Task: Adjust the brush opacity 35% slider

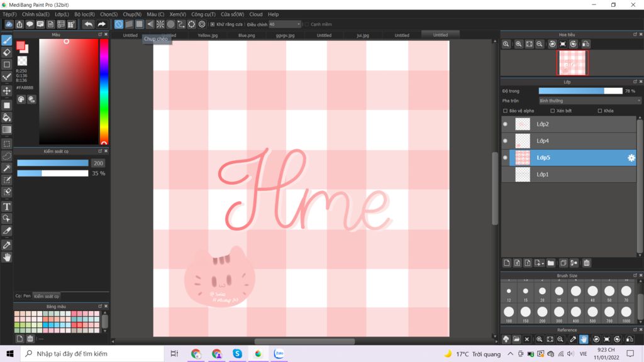Action: coord(53,173)
